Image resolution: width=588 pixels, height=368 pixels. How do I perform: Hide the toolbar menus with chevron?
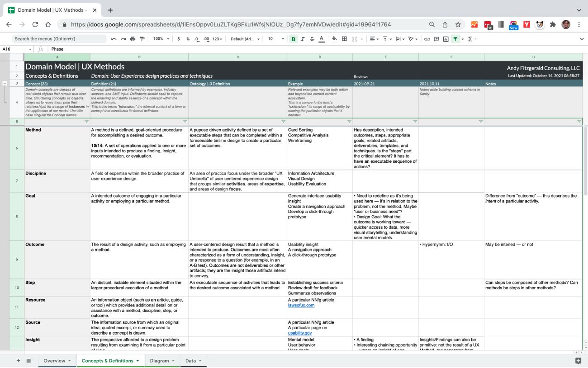582,39
